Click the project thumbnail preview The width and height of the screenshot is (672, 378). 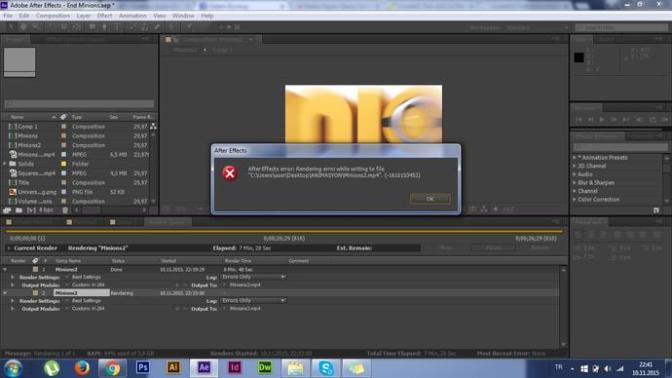20,63
